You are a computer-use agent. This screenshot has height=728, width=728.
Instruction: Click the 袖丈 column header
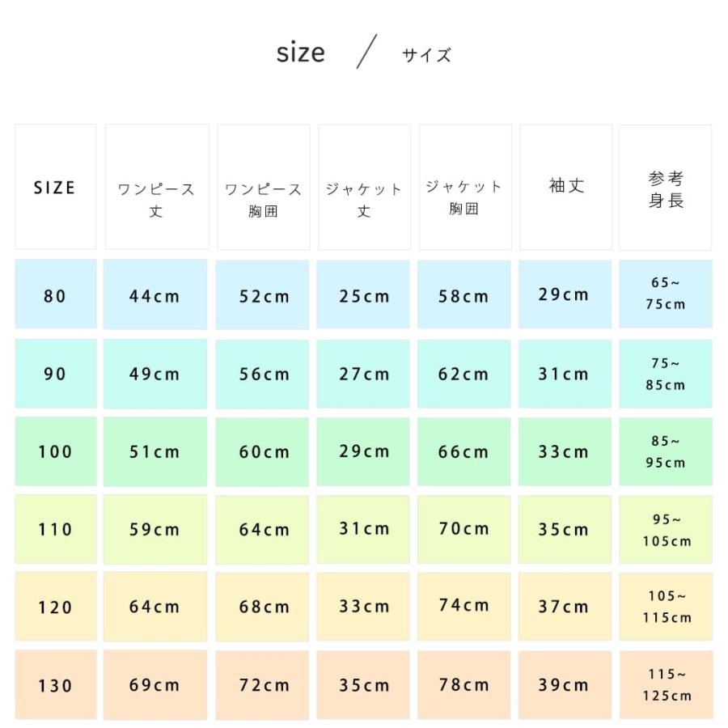565,187
